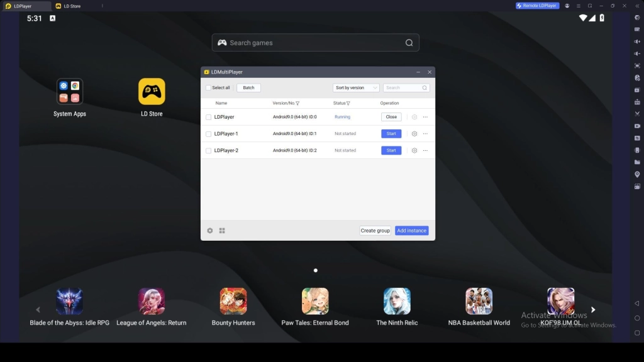Viewport: 644px width, 362px height.
Task: Open the Status column filter
Action: (348, 103)
